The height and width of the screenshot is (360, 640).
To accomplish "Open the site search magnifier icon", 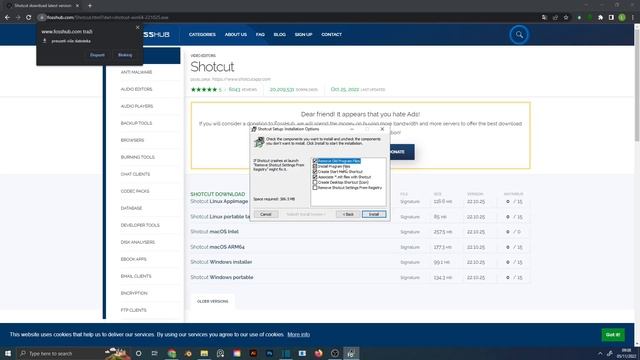I will (x=519, y=35).
